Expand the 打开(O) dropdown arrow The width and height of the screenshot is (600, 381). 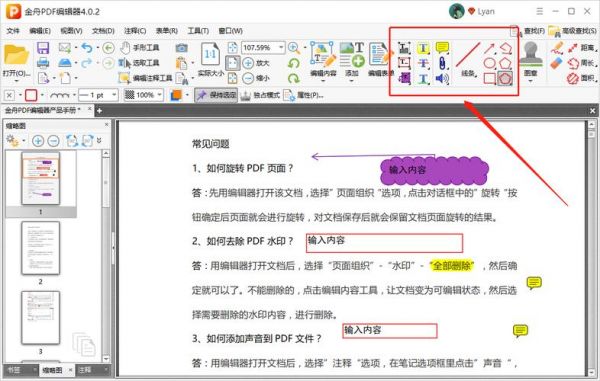click(16, 81)
